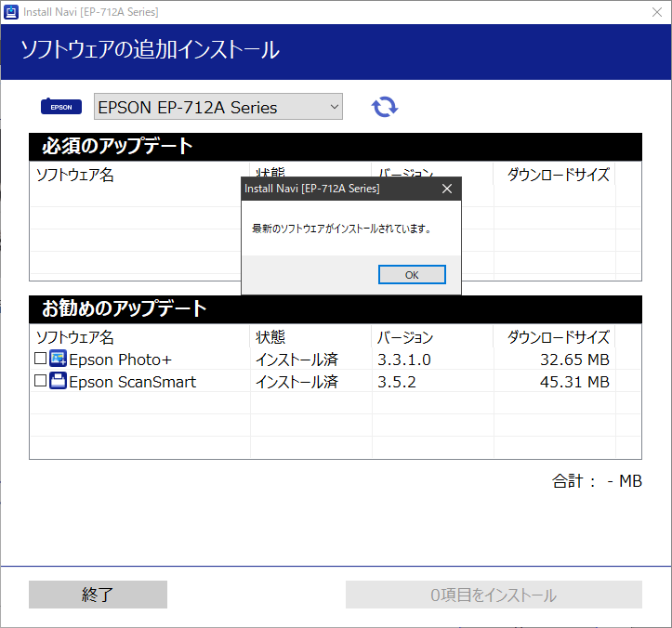The image size is (672, 628).
Task: Click the Epson Photo+ application icon
Action: 58,359
